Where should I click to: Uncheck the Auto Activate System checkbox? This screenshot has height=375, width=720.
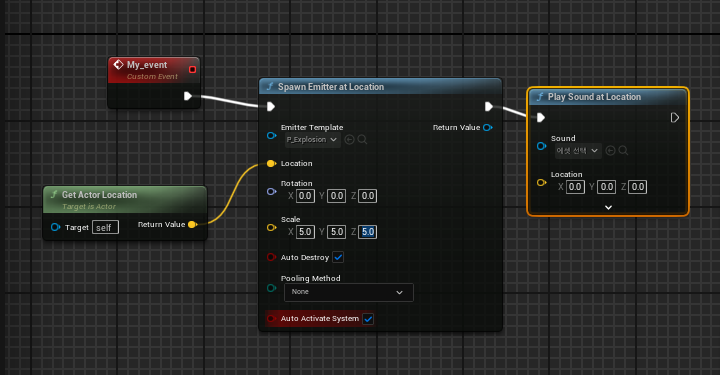(368, 319)
